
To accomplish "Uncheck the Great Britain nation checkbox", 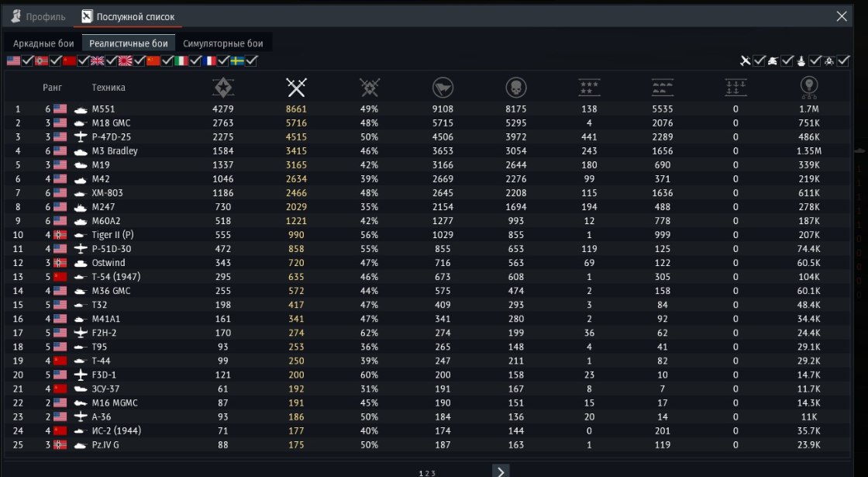I will (x=112, y=61).
